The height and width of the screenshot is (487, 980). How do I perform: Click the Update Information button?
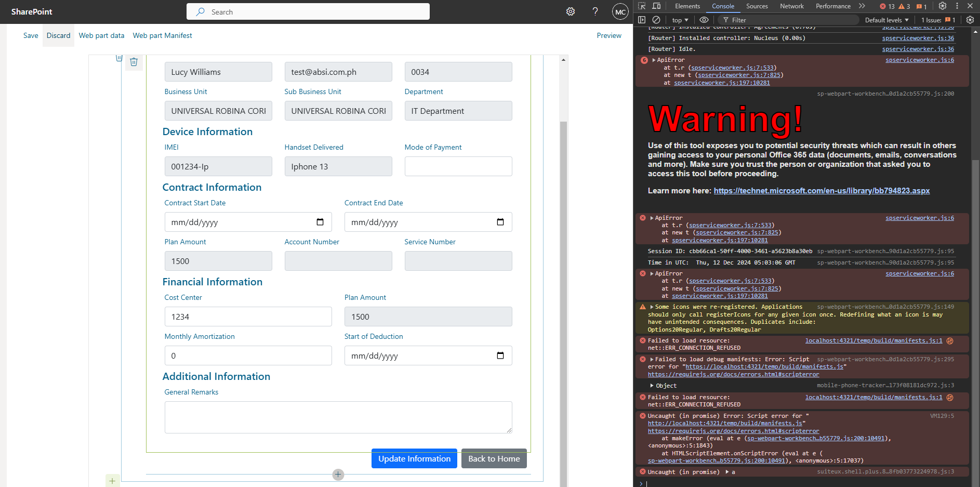pos(414,458)
